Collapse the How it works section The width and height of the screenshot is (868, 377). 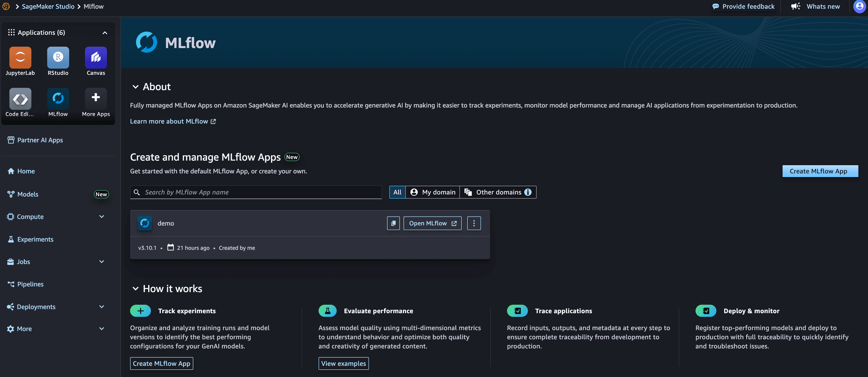[135, 289]
